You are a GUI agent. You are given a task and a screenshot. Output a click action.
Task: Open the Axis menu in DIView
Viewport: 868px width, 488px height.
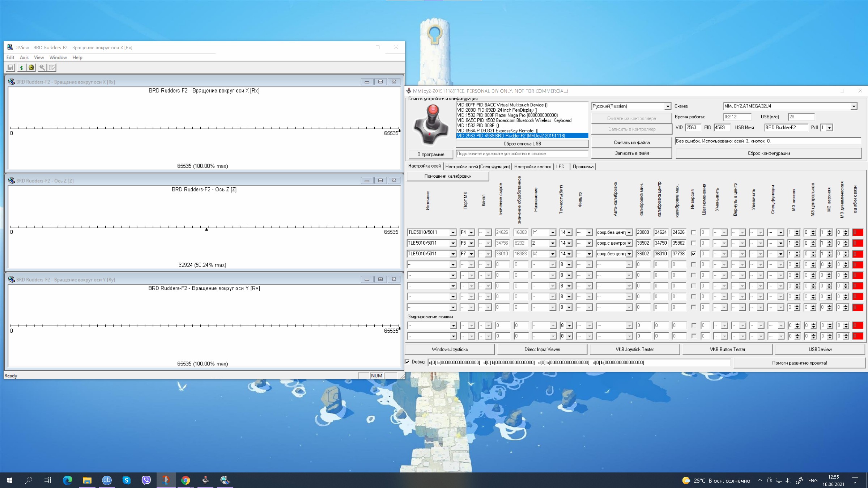pyautogui.click(x=24, y=58)
